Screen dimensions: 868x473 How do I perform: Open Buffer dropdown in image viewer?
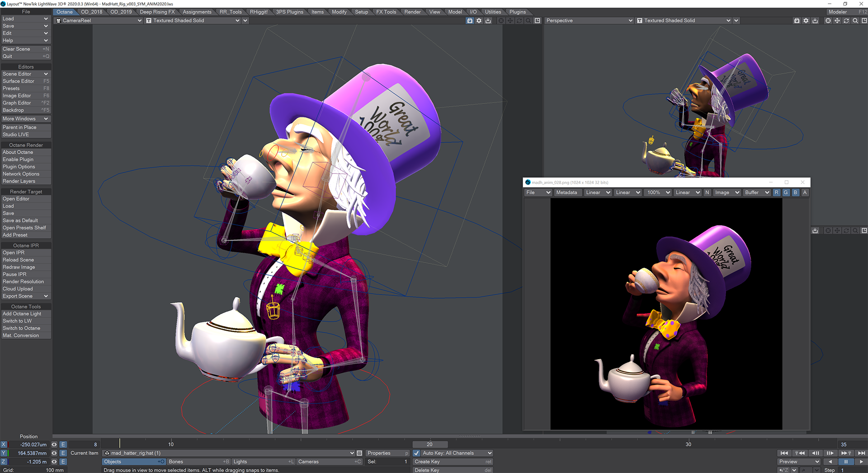(757, 192)
